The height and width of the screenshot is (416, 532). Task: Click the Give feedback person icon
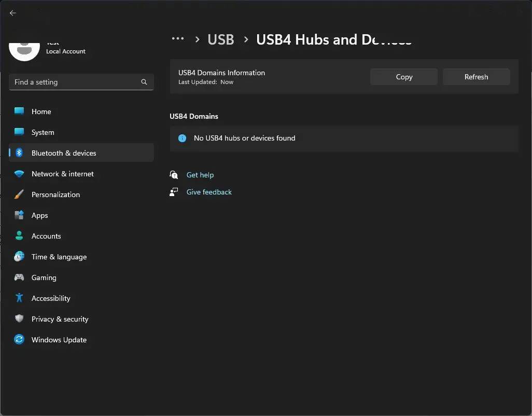174,192
